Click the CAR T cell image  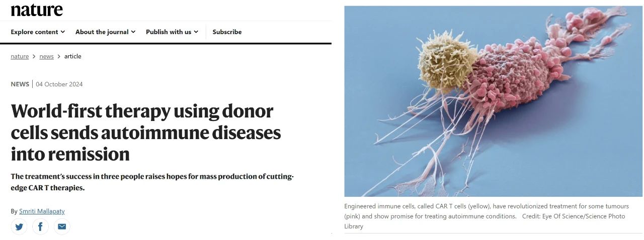coord(493,101)
